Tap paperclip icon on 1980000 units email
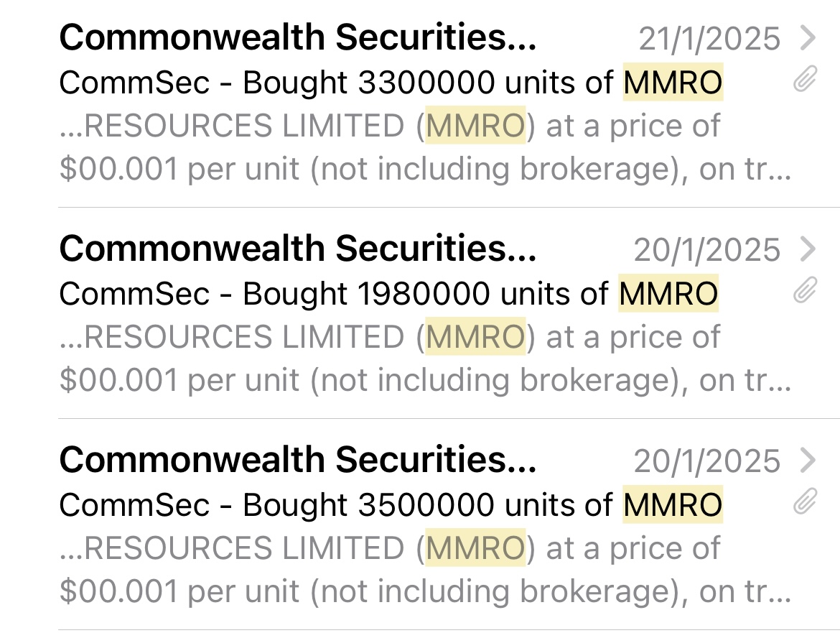This screenshot has height=633, width=840. [x=805, y=290]
